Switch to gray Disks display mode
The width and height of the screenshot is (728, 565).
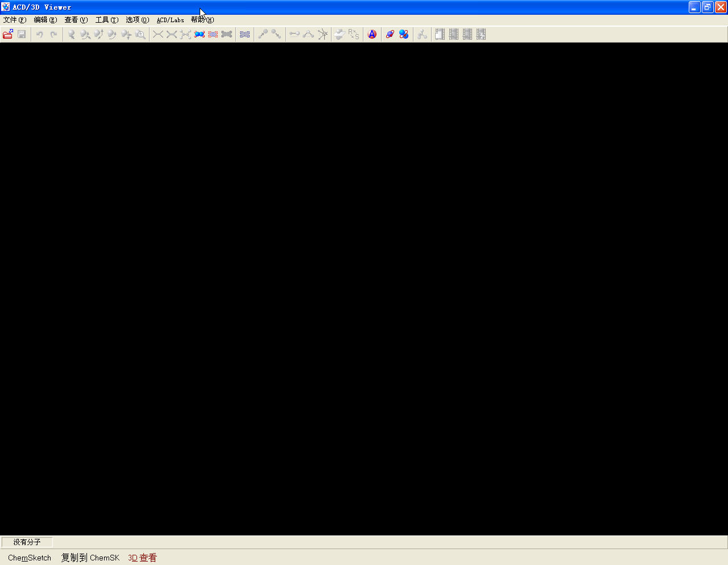(226, 34)
